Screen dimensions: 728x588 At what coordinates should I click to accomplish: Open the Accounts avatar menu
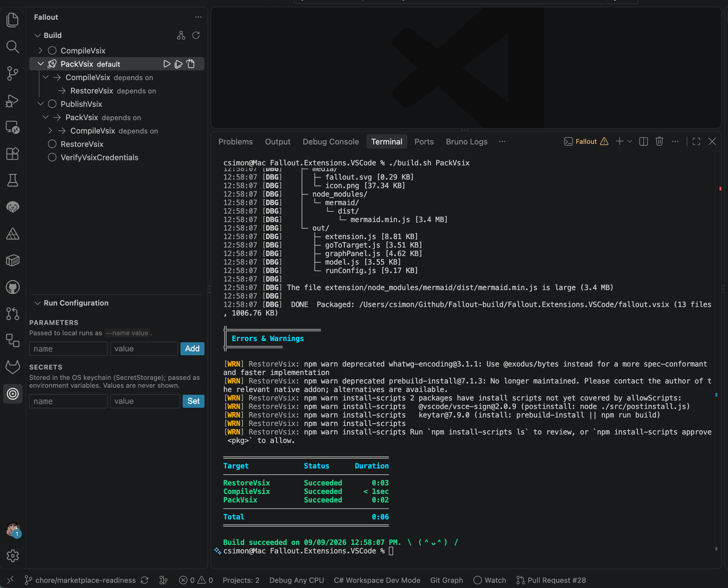click(13, 530)
